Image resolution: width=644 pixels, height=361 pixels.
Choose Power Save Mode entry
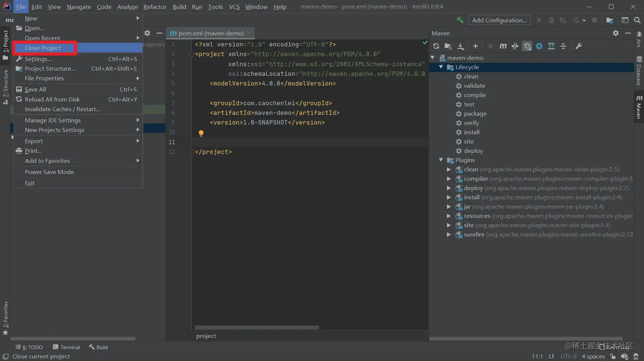point(78,172)
